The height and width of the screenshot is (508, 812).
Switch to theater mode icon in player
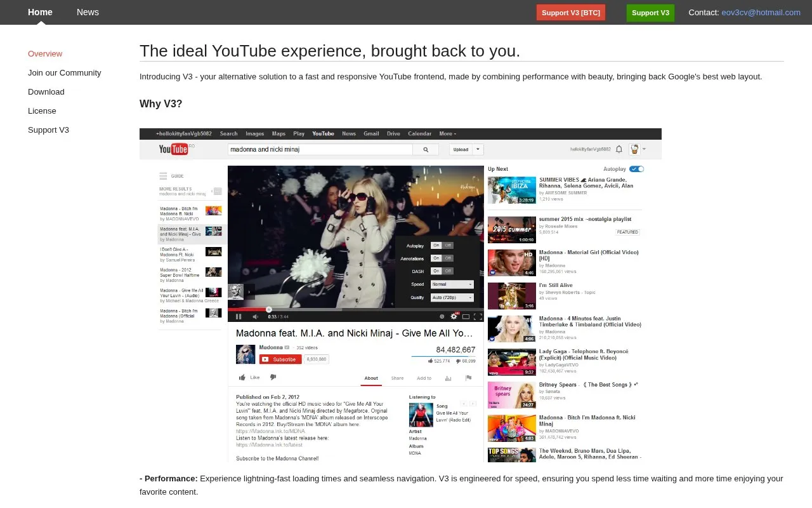click(x=466, y=316)
